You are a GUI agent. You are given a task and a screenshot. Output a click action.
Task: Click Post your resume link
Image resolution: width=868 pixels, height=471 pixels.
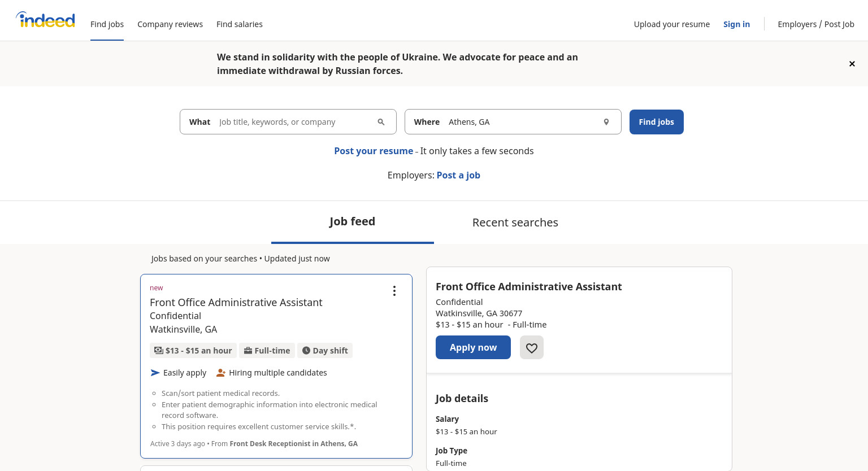click(374, 151)
